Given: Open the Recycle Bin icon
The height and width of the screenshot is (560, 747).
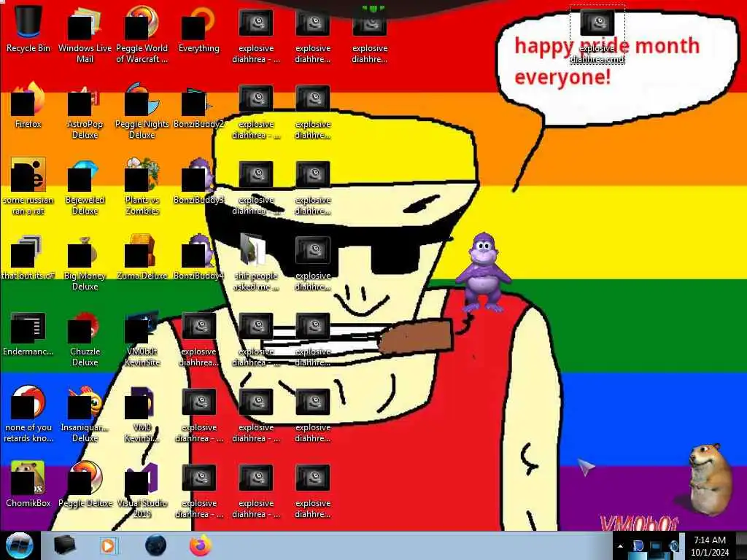Looking at the screenshot, I should pos(28,28).
